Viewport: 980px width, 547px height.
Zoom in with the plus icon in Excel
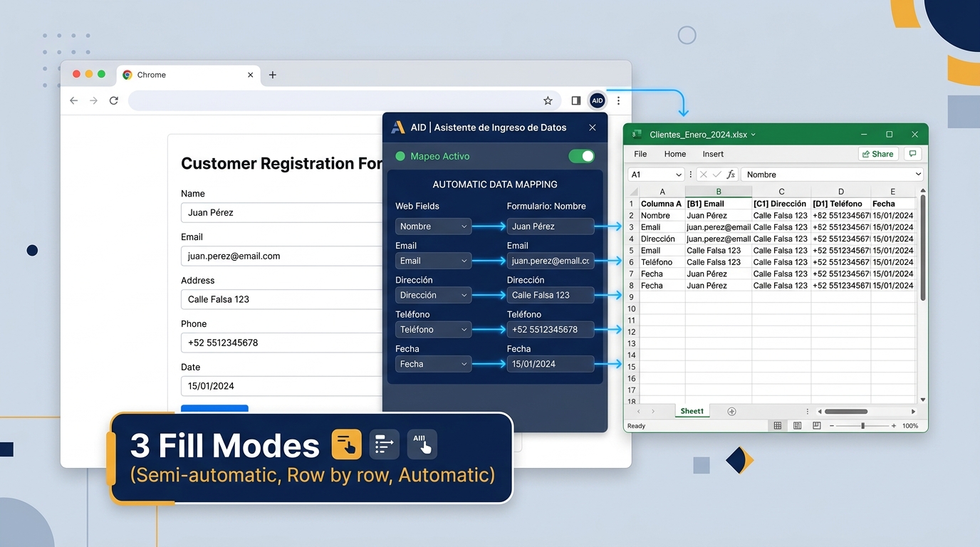(894, 426)
